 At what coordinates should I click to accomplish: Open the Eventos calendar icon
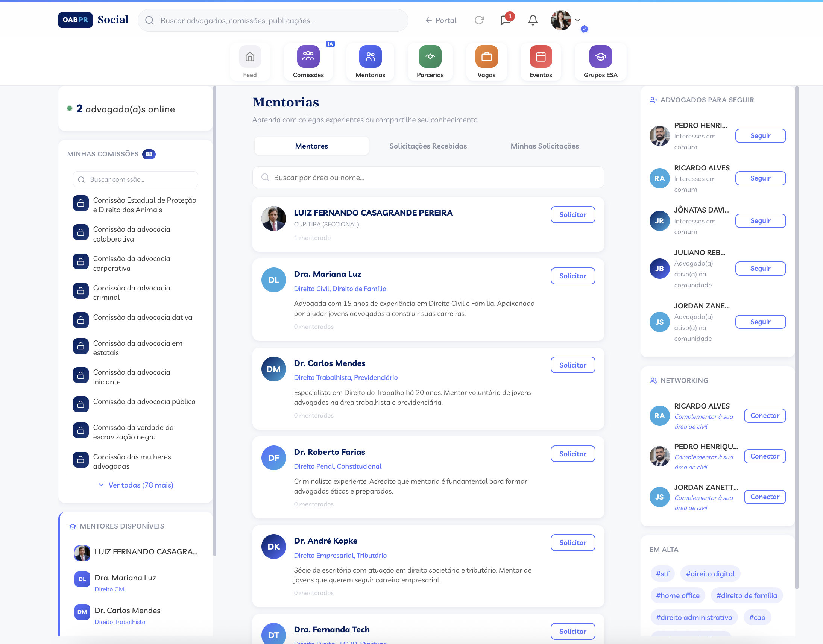(540, 57)
